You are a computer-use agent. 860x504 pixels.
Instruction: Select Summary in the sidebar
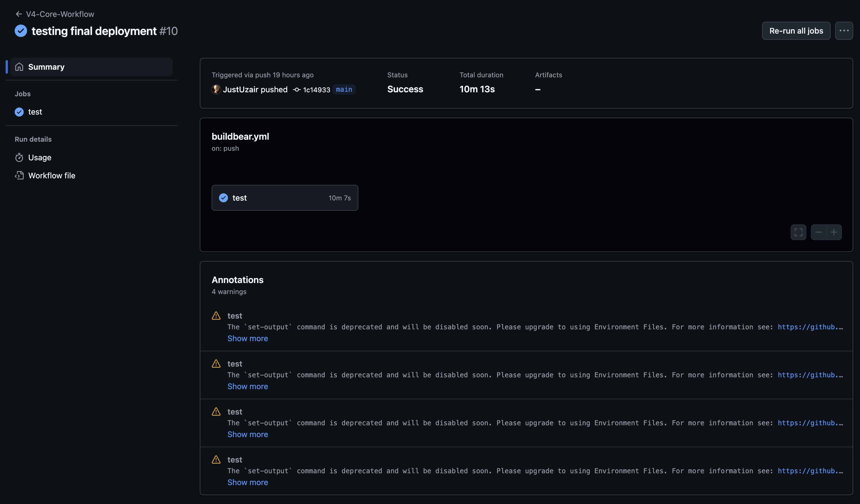pos(46,67)
